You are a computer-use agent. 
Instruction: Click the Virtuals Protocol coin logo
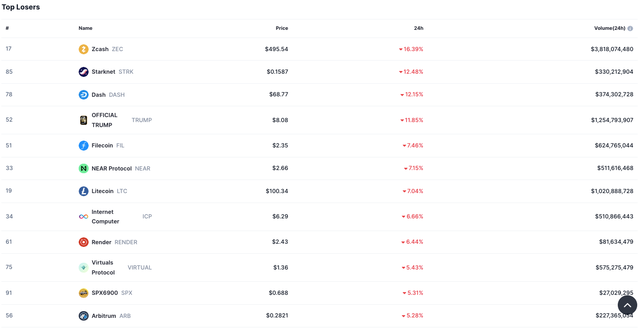83,267
